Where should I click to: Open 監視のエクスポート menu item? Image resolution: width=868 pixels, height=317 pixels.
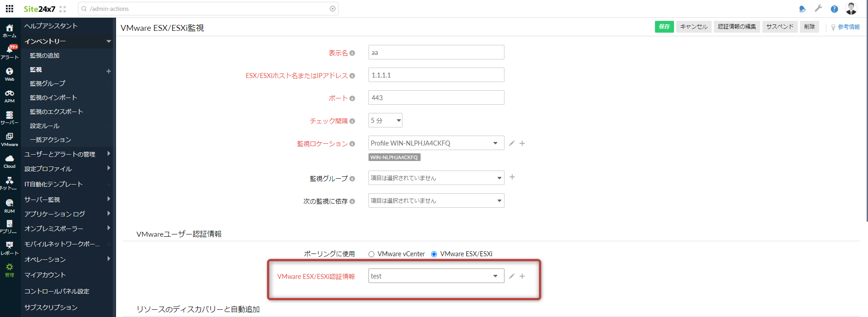(x=56, y=112)
